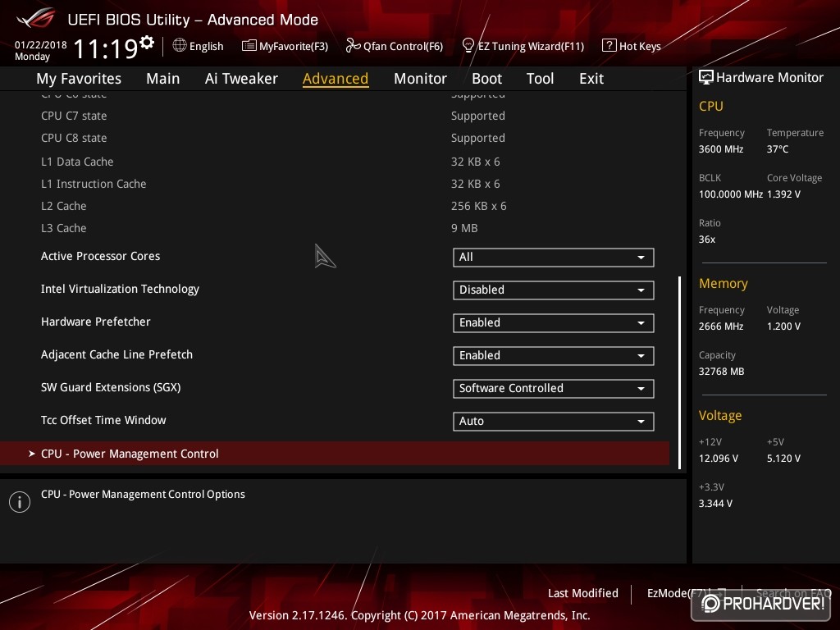
Task: Click the Tcc Offset Time Window label
Action: tap(103, 420)
